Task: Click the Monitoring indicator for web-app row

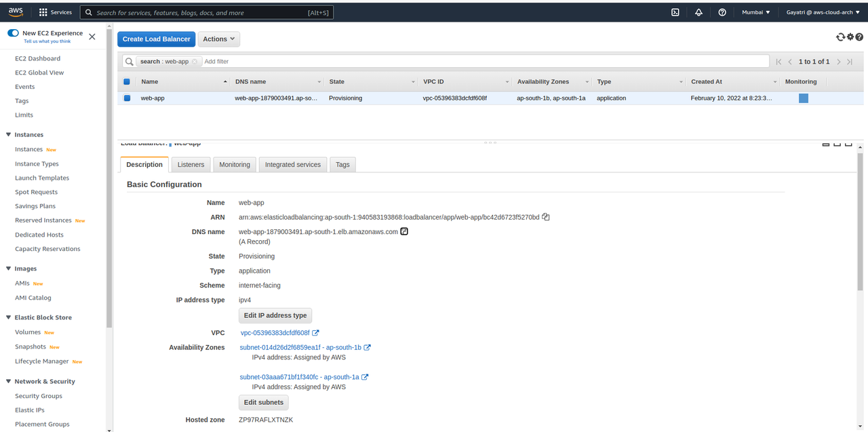Action: [x=804, y=98]
